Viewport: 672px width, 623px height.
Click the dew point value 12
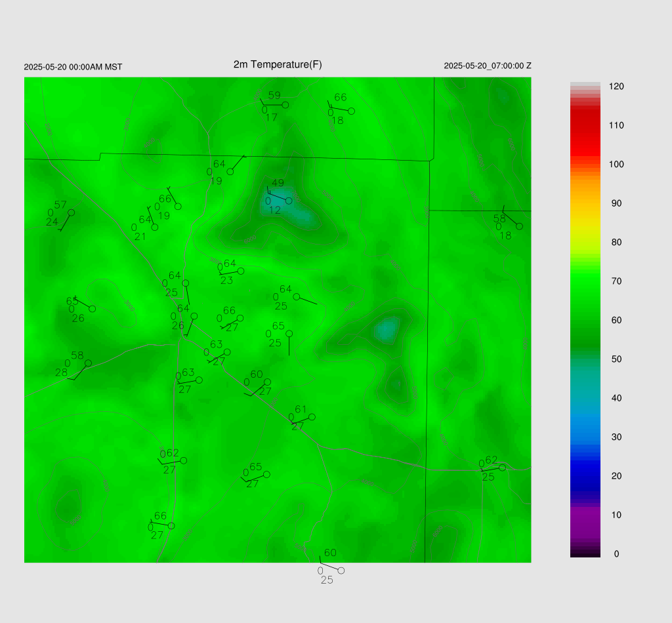pyautogui.click(x=275, y=211)
